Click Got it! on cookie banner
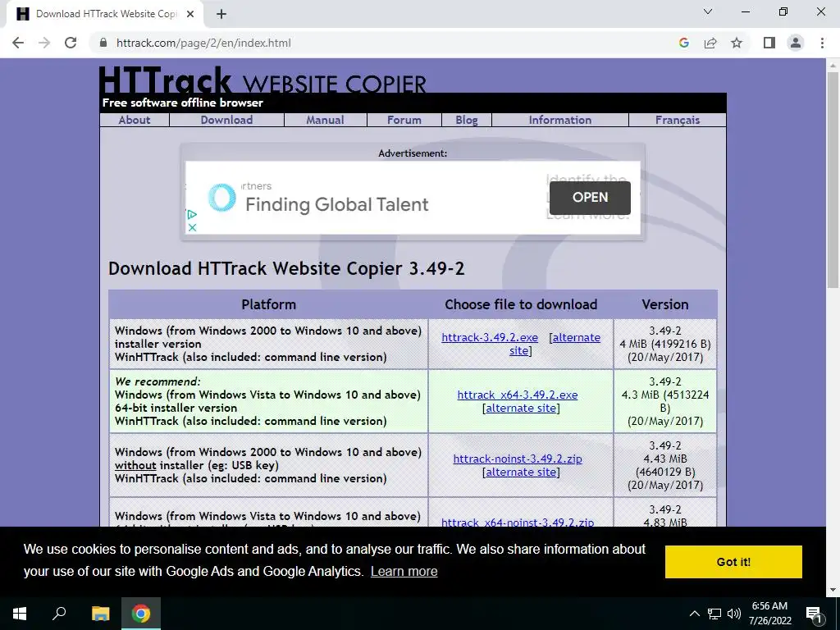840x630 pixels. pos(733,562)
